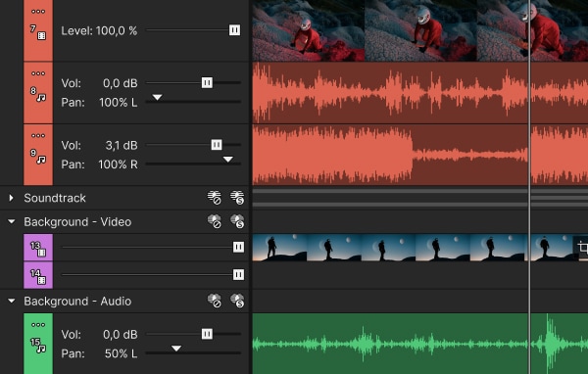Click track 8 pan value '100% L'
Image resolution: width=588 pixels, height=374 pixels.
(x=119, y=102)
